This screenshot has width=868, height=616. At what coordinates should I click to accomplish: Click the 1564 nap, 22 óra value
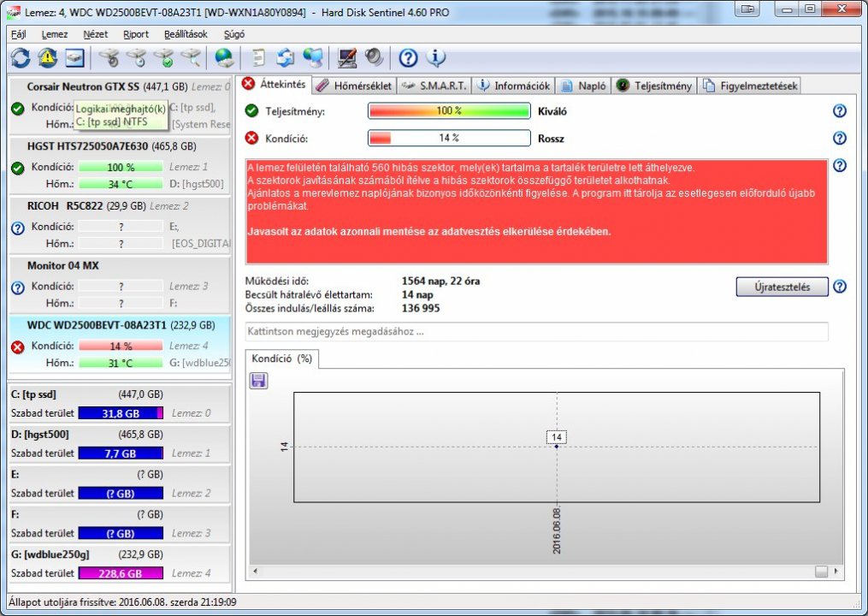[440, 281]
